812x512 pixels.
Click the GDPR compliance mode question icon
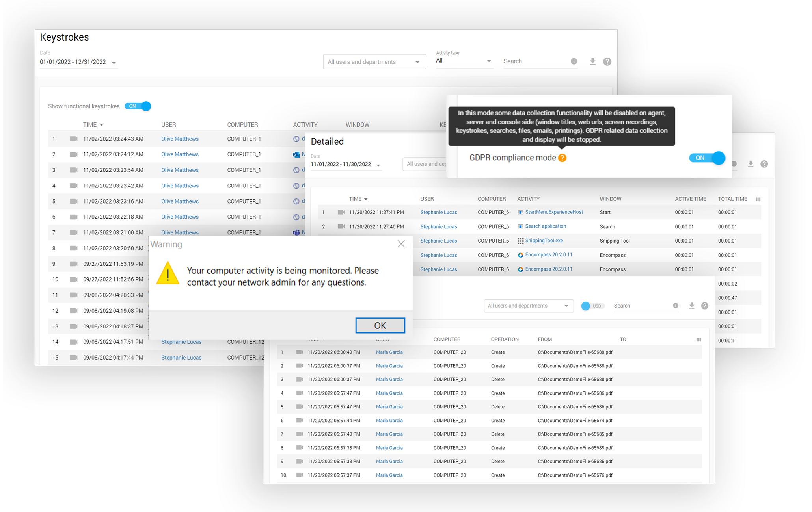click(562, 158)
